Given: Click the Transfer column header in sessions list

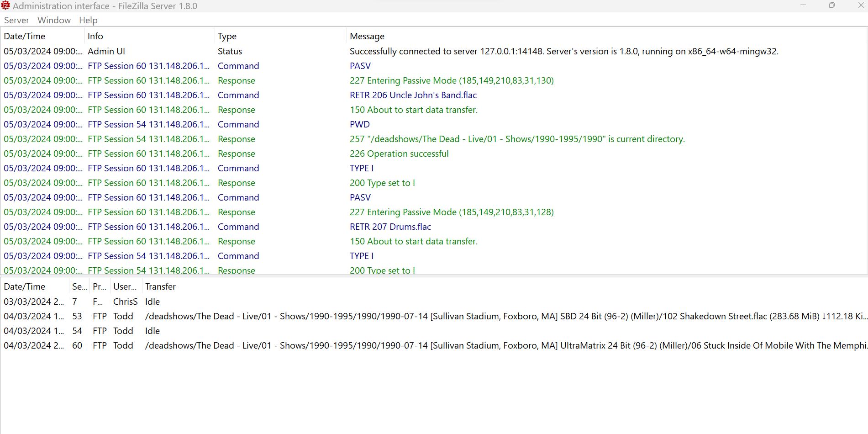Looking at the screenshot, I should click(505, 286).
